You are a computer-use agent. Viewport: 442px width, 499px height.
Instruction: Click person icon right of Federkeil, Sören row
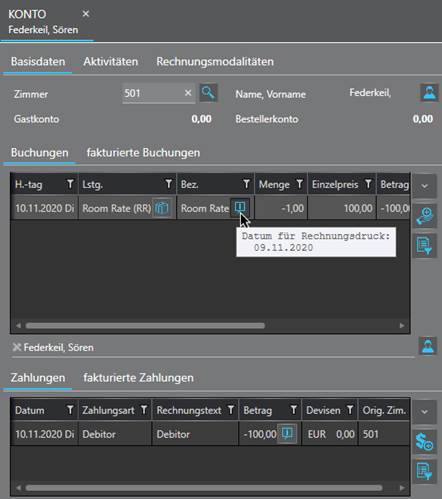tap(428, 346)
